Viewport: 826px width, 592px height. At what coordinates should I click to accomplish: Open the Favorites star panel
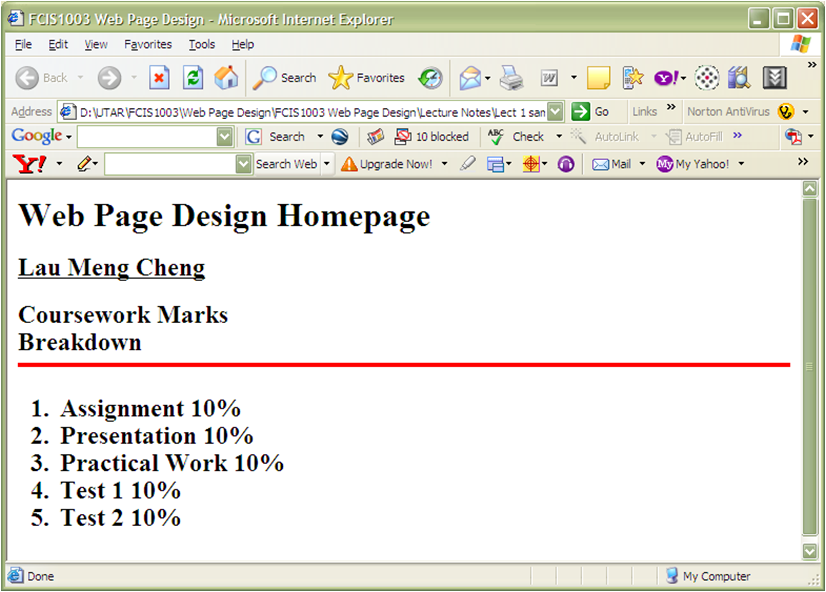(367, 78)
